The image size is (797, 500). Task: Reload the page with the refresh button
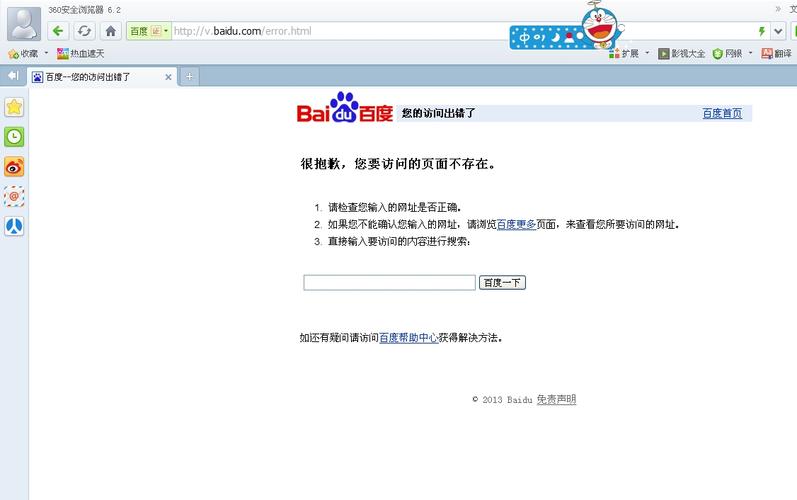pos(84,31)
